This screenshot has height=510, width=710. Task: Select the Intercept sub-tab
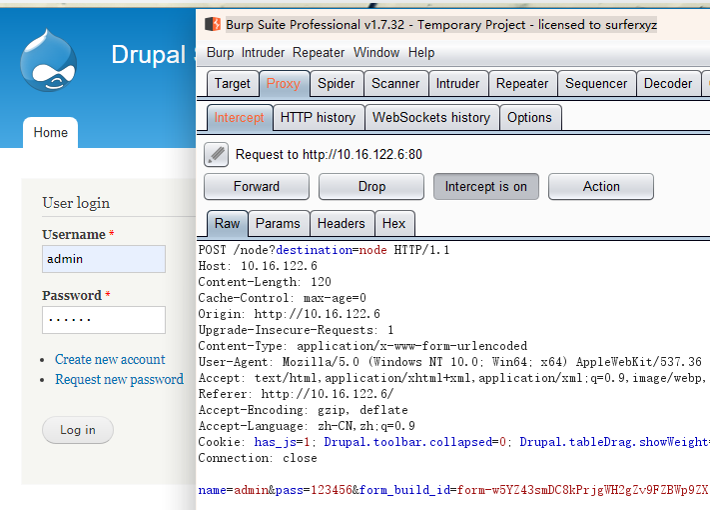239,117
